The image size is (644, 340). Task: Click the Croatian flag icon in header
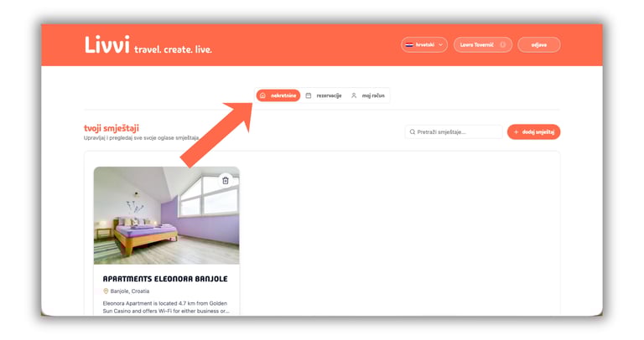tap(409, 44)
